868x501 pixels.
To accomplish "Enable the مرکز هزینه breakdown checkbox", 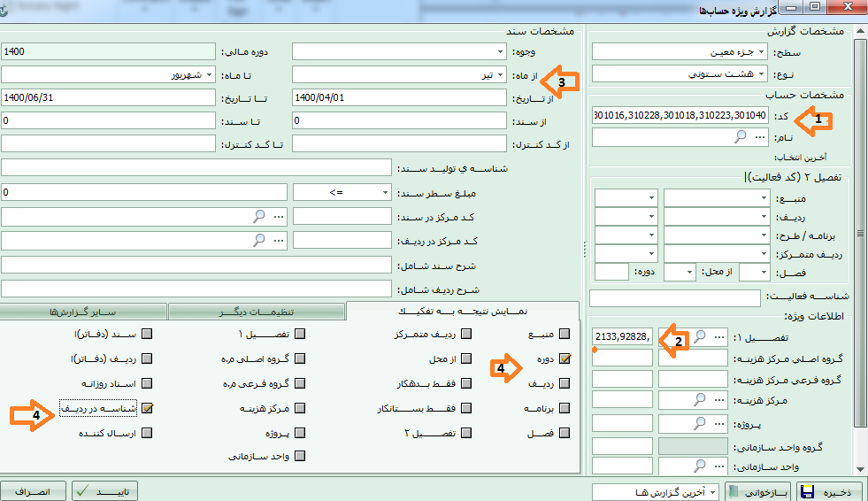I will (300, 408).
